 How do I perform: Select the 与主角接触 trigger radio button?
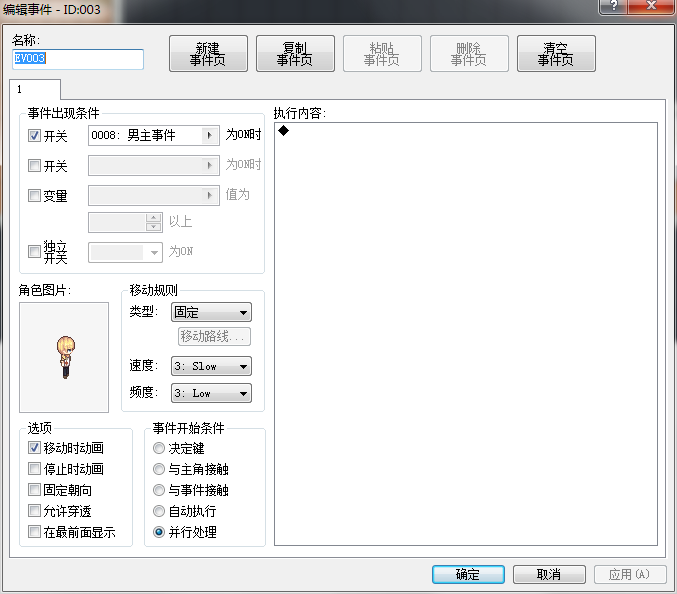[159, 469]
